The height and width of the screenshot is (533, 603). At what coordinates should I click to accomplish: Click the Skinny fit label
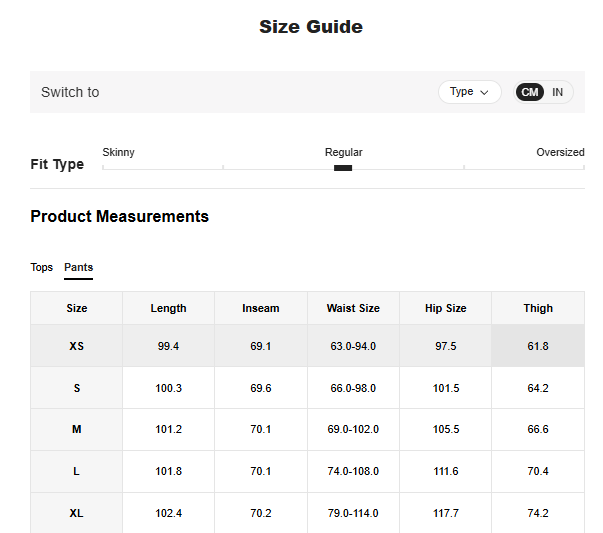coord(119,152)
